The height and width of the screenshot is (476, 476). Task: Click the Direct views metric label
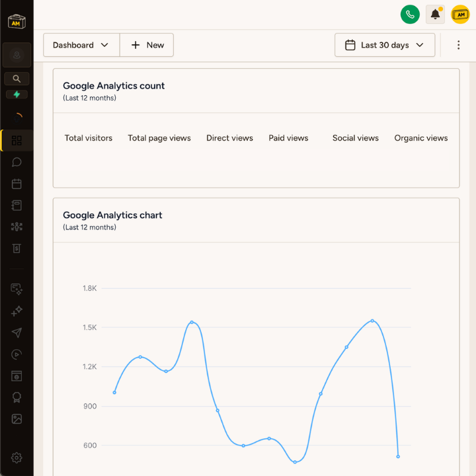(x=229, y=138)
